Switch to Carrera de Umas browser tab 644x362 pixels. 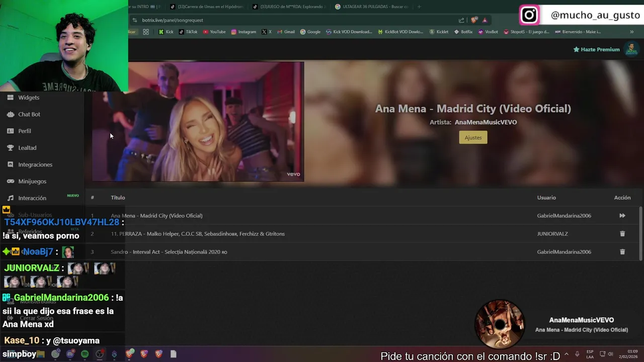coord(206,7)
